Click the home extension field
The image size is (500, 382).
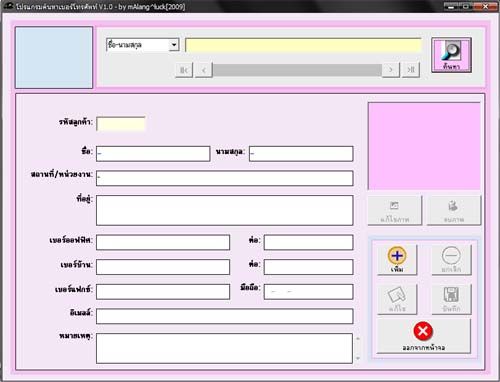click(x=309, y=267)
